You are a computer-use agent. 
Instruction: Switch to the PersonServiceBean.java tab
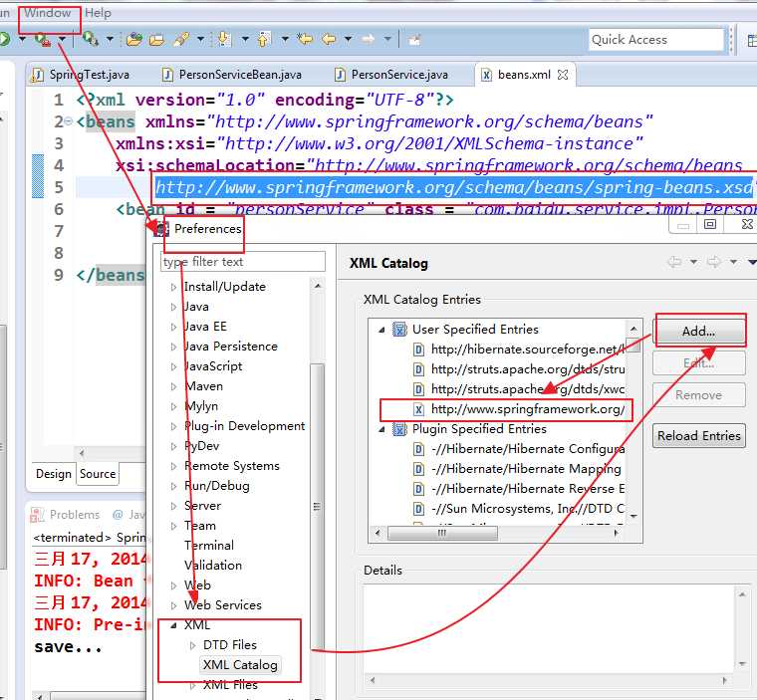point(240,75)
